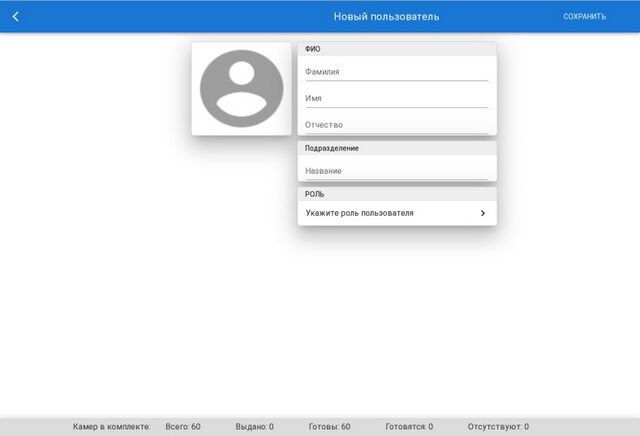640x436 pixels.
Task: Select the Всего: 60 status counter
Action: [183, 427]
